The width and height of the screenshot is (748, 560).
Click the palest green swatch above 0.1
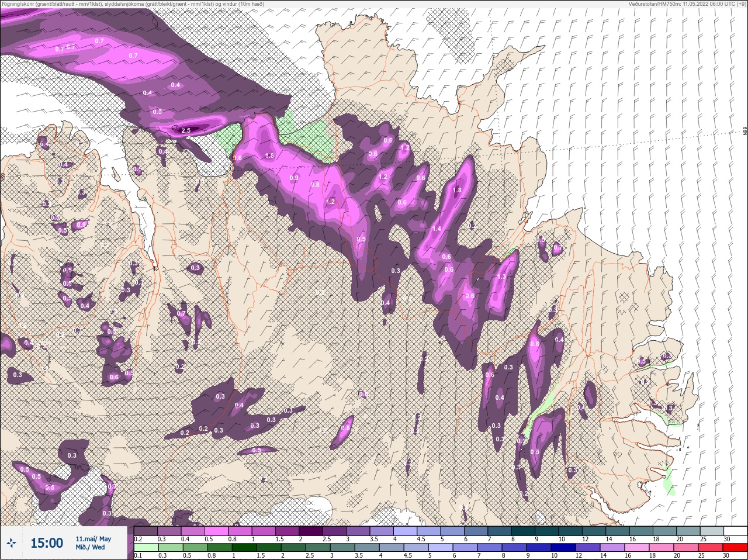[x=146, y=547]
